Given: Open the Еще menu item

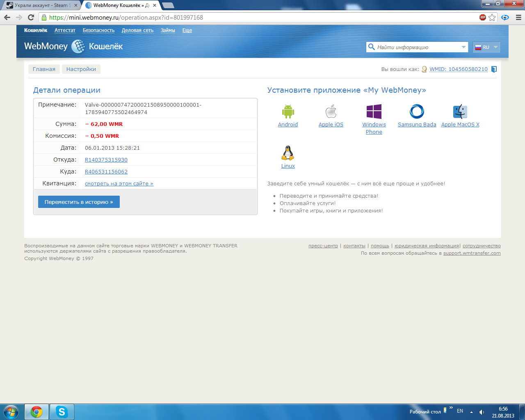Looking at the screenshot, I should (x=187, y=30).
